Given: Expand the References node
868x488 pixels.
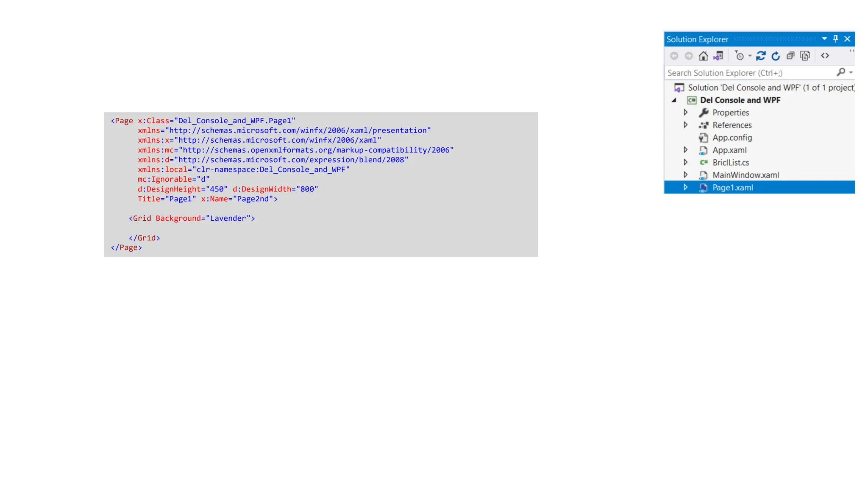Looking at the screenshot, I should 685,125.
